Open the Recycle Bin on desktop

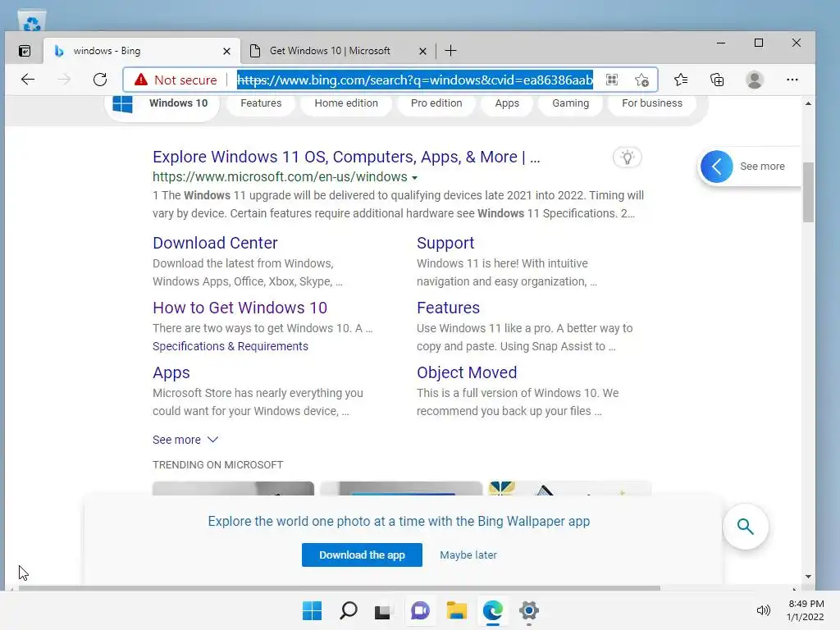(x=32, y=21)
